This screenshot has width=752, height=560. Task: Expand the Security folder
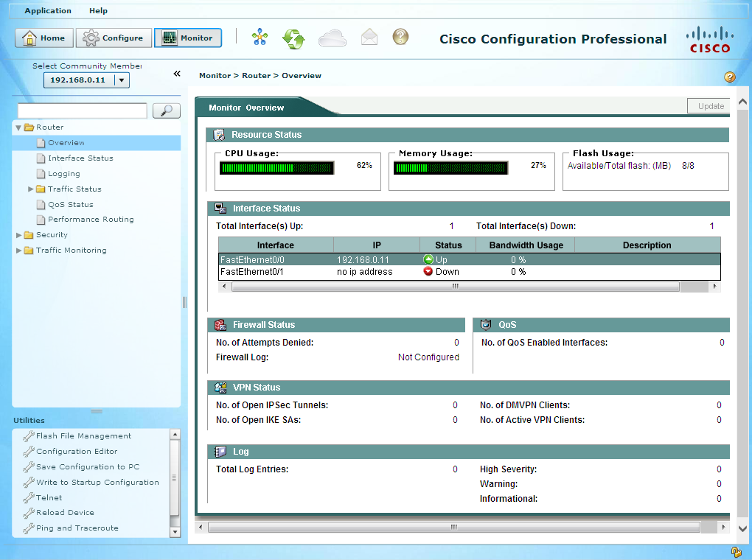[x=18, y=235]
